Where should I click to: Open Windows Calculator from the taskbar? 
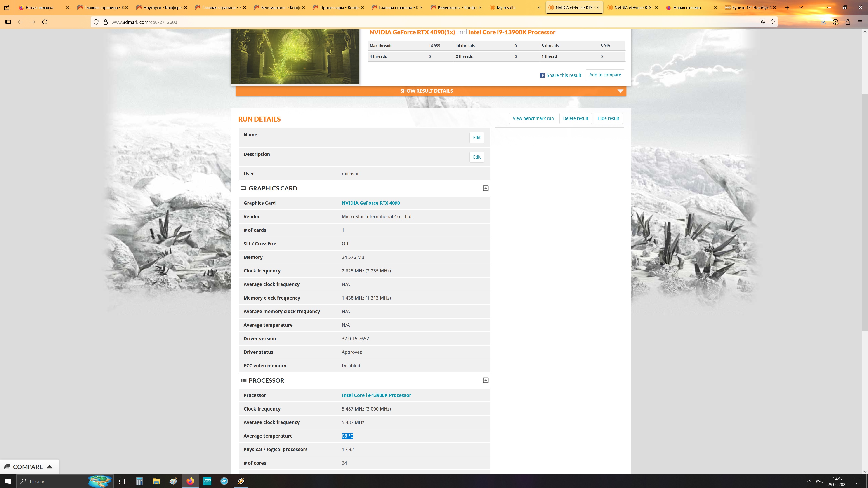(139, 481)
